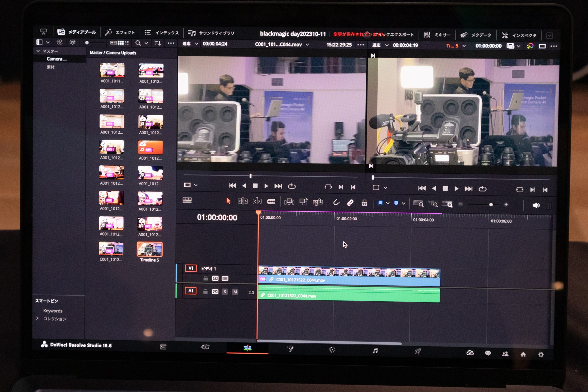Screen dimensions: 588x392
Task: Select the Timeline 5 thumbnail in media pool
Action: [149, 250]
